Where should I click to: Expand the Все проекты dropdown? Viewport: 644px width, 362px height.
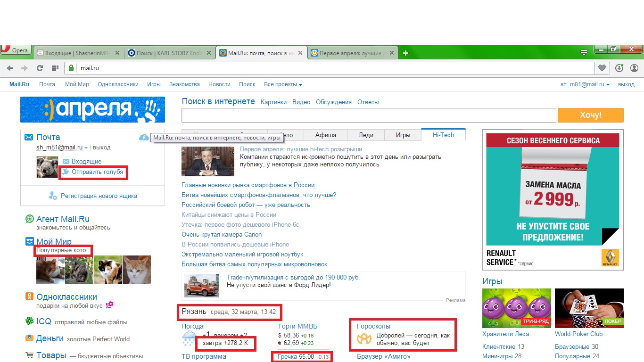click(283, 84)
